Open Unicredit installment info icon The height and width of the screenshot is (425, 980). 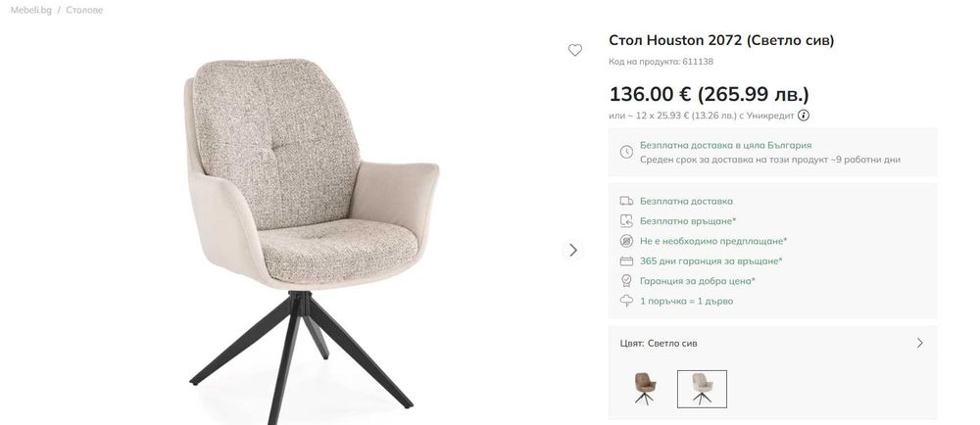click(x=804, y=116)
